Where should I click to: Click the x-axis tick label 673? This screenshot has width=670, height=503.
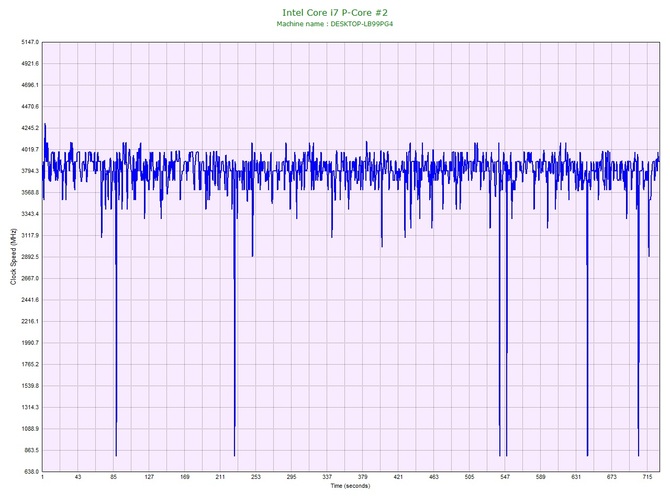tap(612, 477)
